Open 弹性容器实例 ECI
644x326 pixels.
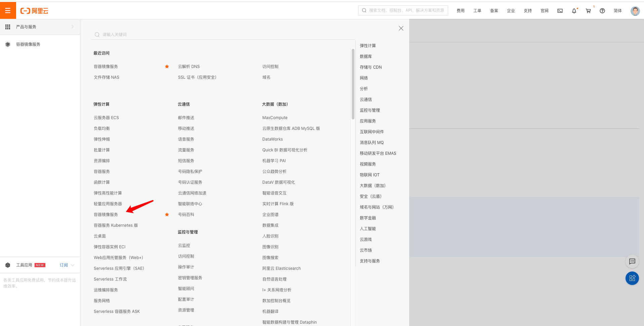click(x=110, y=247)
